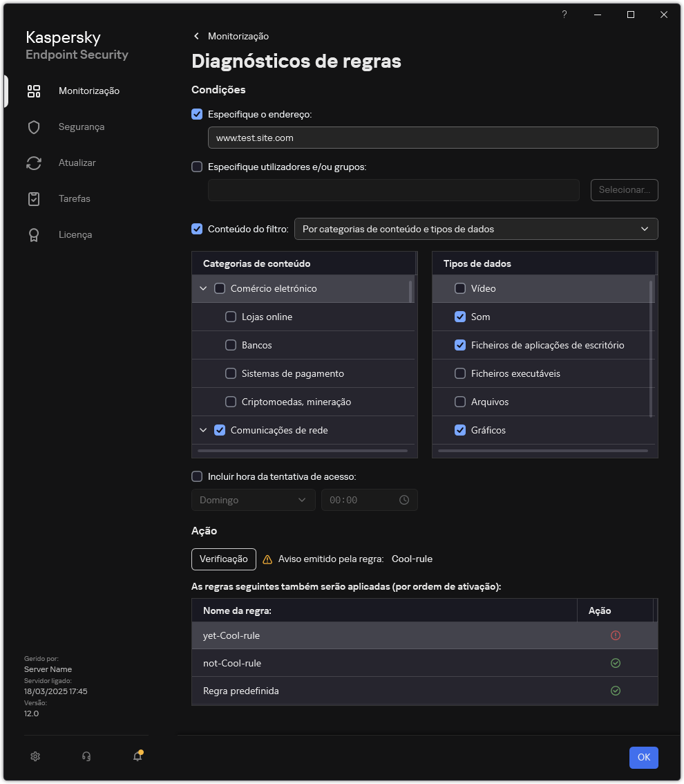The width and height of the screenshot is (684, 784).
Task: Open the Conteúdo do filtro dropdown
Action: [x=477, y=229]
